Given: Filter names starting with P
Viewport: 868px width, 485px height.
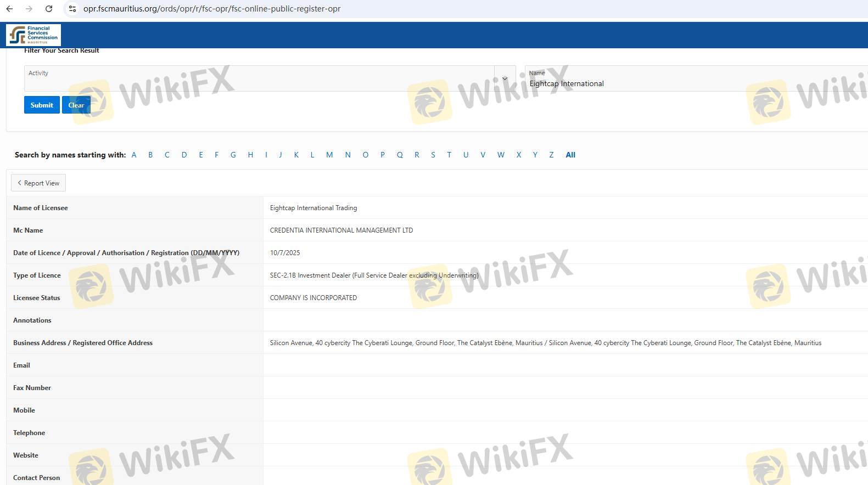Looking at the screenshot, I should (x=383, y=155).
